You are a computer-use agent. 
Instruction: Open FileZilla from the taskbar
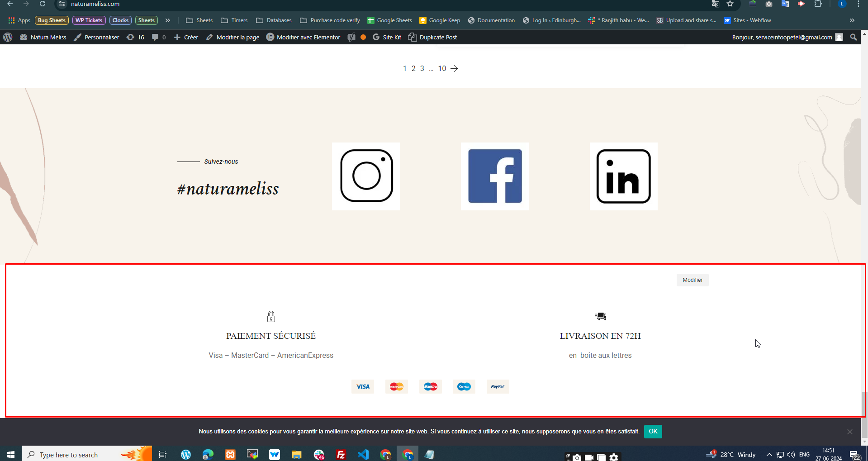[341, 454]
